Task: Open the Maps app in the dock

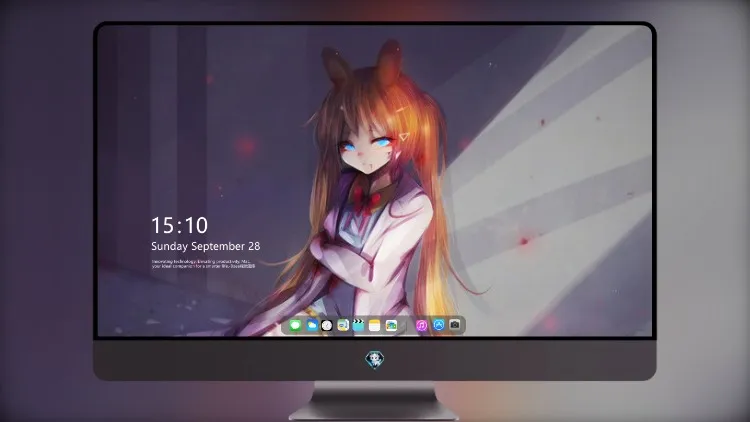Action: (342, 325)
